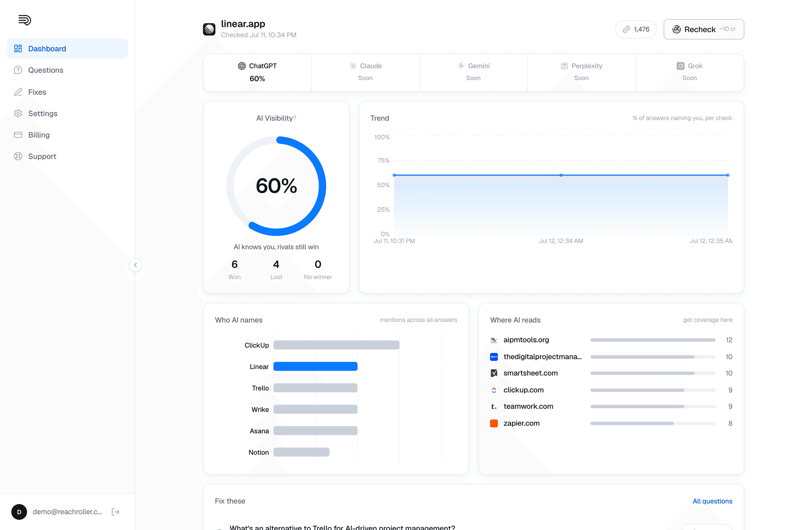Click the linear.app heading

243,23
